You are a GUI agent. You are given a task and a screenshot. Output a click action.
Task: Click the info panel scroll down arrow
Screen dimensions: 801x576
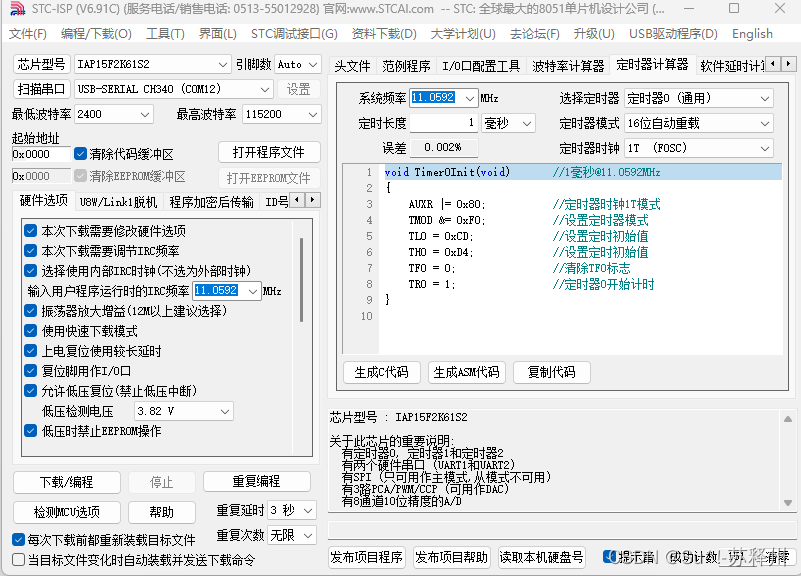tap(788, 503)
